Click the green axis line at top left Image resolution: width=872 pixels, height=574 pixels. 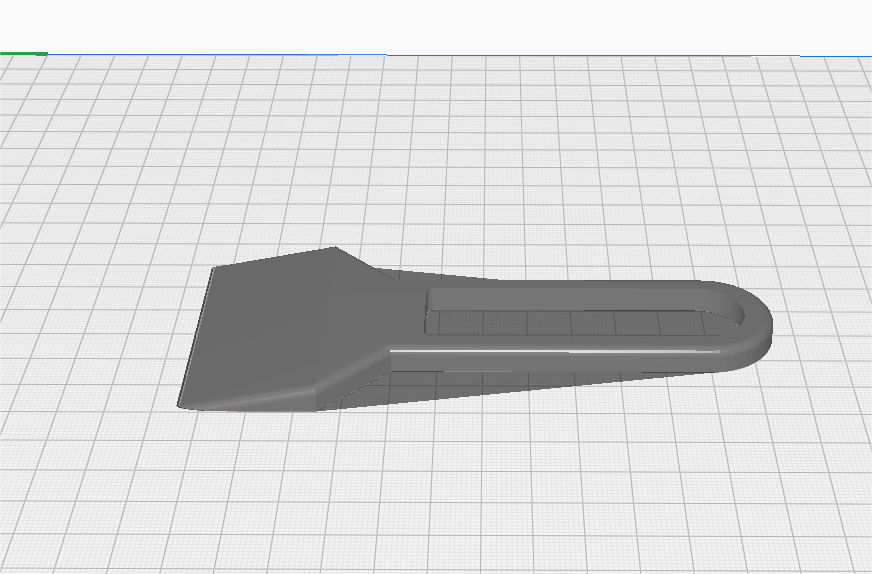click(22, 52)
